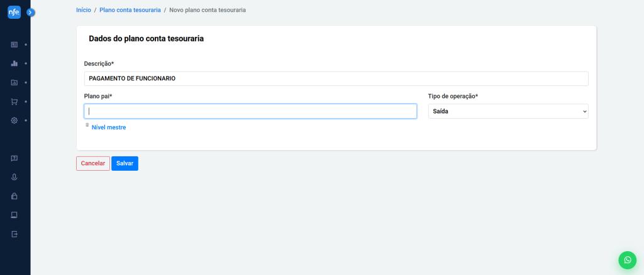Expand the sidebar with arrow button
This screenshot has height=275, width=644.
(x=31, y=12)
